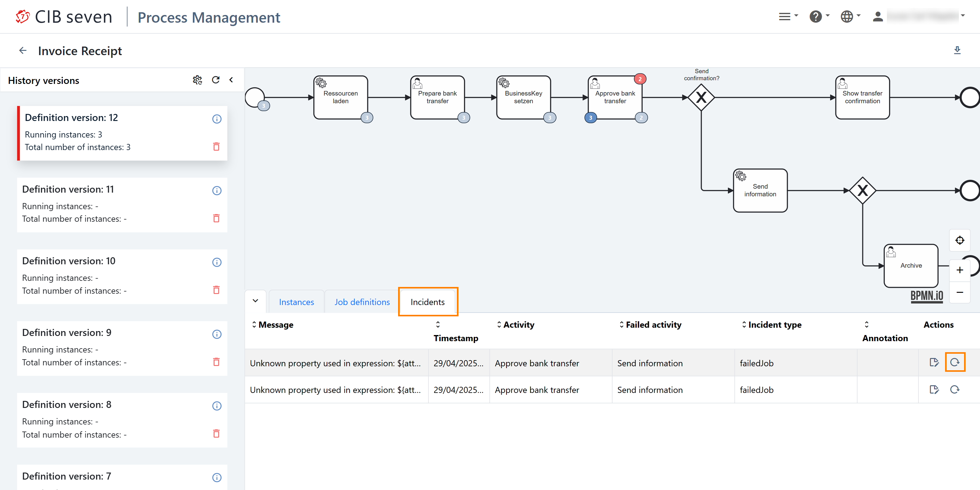
Task: Sort incidents by Annotation column
Action: tap(885, 331)
